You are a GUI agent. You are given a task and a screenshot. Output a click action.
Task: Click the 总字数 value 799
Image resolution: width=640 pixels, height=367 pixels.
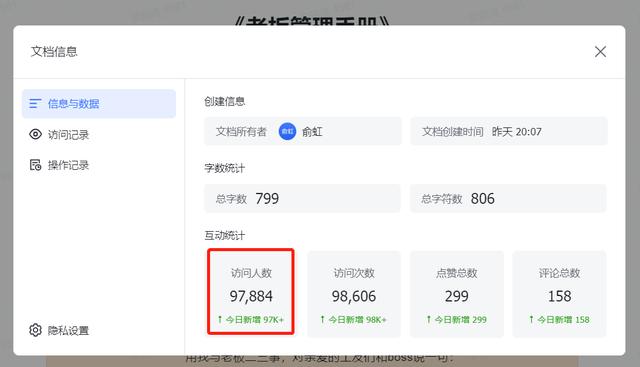pyautogui.click(x=267, y=198)
